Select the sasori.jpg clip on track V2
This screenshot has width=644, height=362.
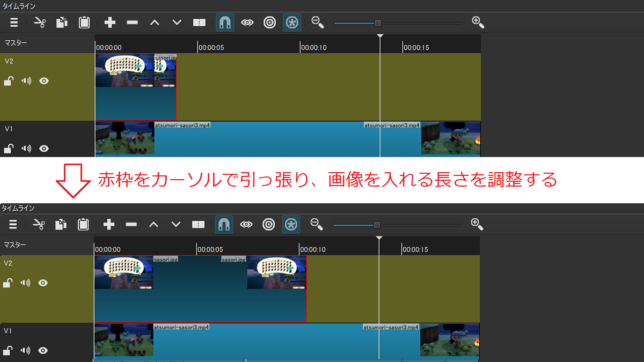coord(135,86)
